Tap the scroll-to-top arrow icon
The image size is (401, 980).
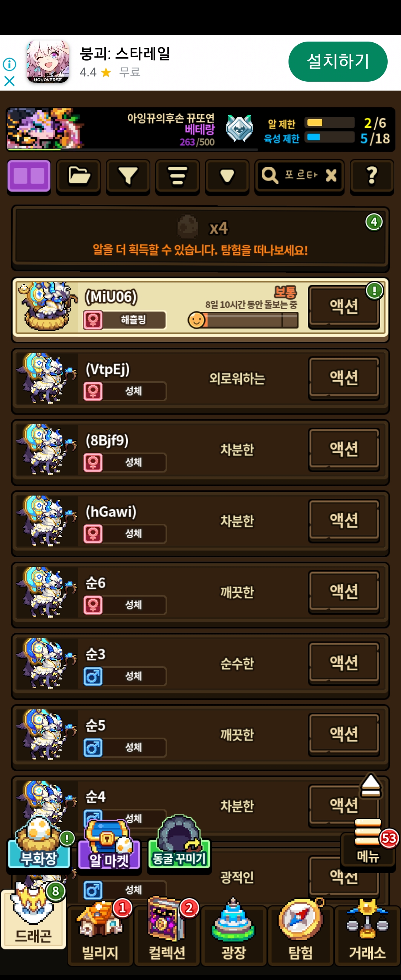[371, 785]
